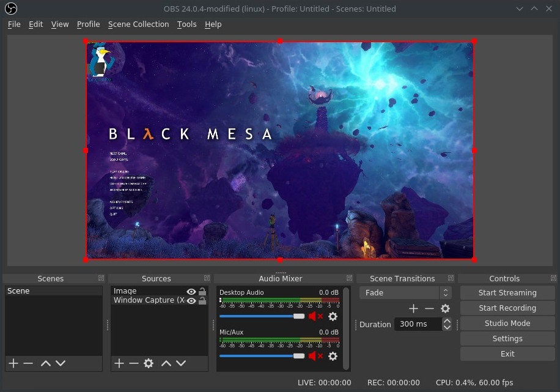The height and width of the screenshot is (392, 560).
Task: Click the Duration 300 ms field
Action: [418, 324]
